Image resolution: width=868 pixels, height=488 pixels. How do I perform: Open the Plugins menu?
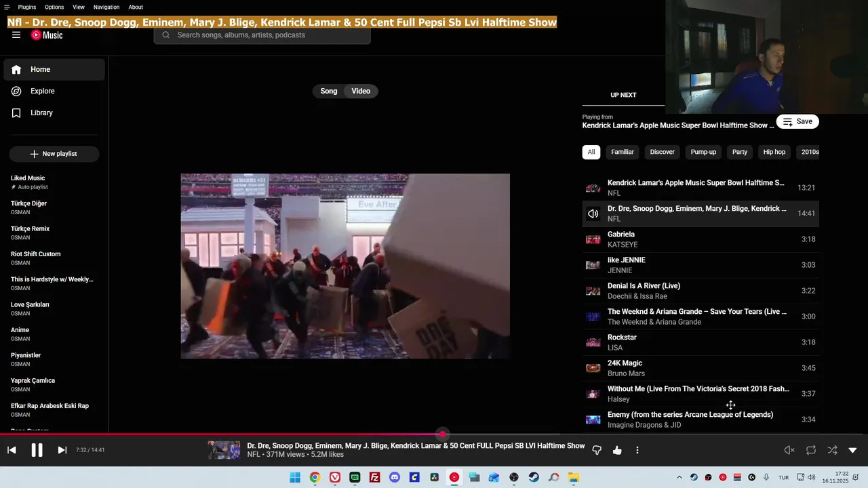tap(27, 7)
